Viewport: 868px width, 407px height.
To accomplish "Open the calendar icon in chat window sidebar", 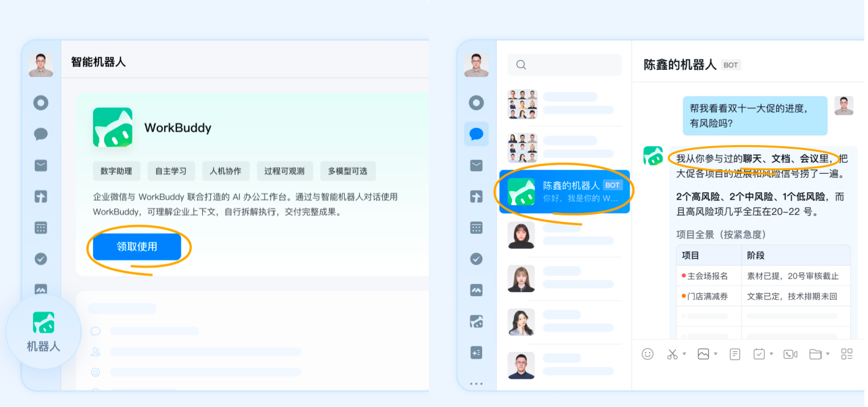I will (477, 228).
